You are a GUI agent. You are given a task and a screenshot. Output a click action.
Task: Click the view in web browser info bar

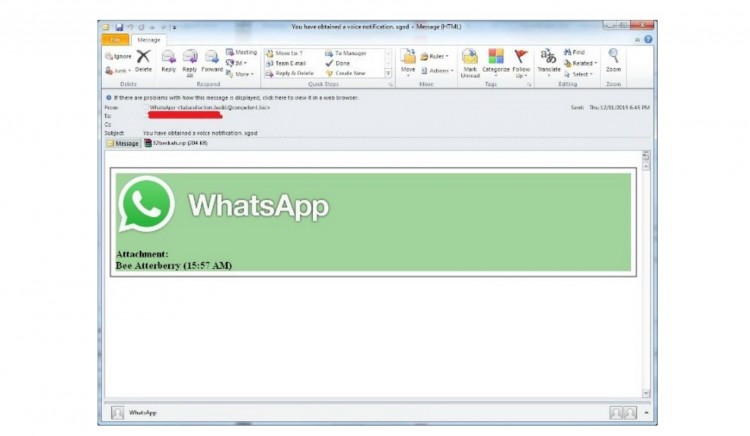point(236,98)
